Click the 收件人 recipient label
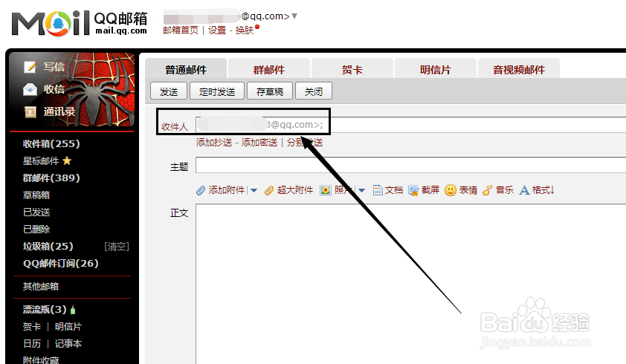Image resolution: width=626 pixels, height=364 pixels. [x=175, y=126]
